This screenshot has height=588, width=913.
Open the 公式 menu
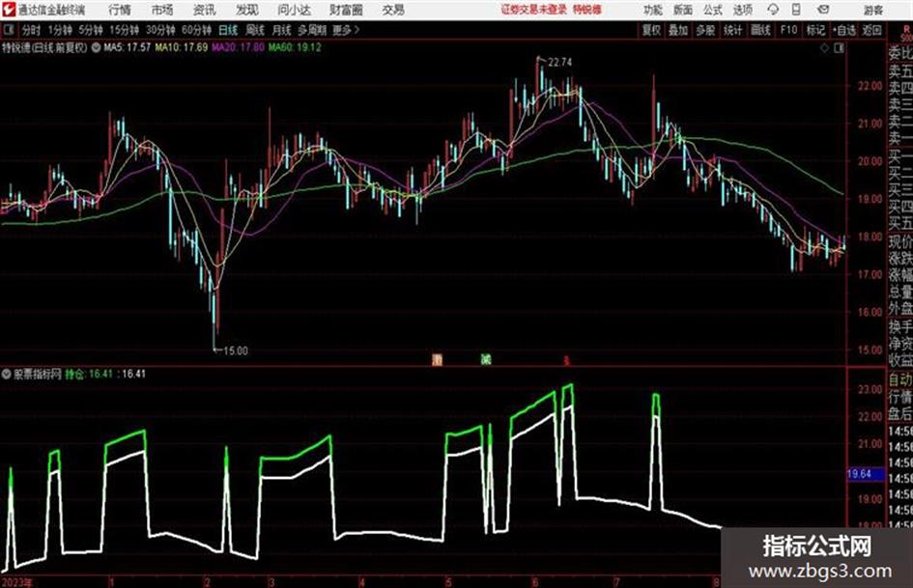[713, 10]
